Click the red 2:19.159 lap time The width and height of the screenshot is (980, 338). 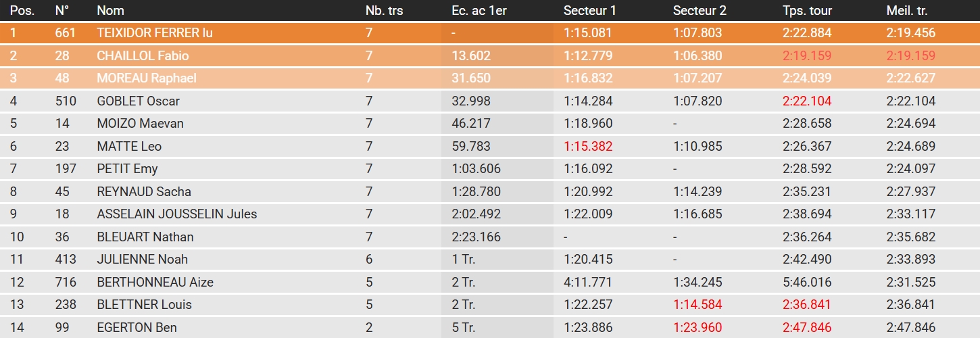click(x=807, y=56)
